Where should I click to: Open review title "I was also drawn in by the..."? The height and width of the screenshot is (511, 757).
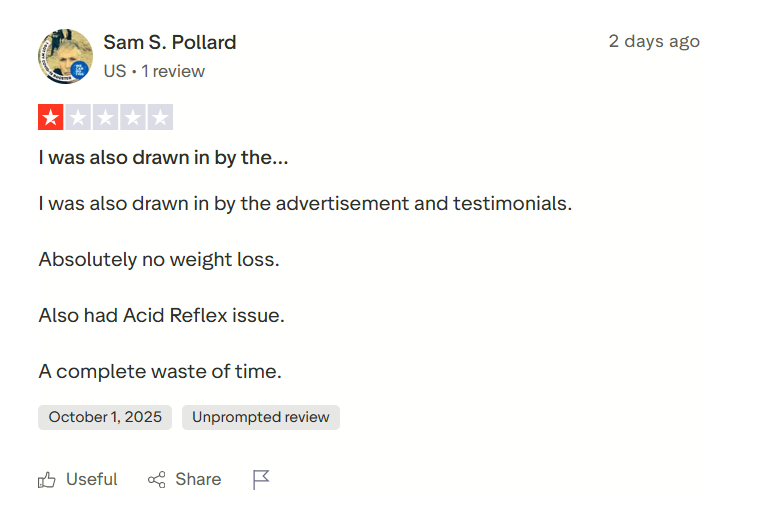point(163,157)
